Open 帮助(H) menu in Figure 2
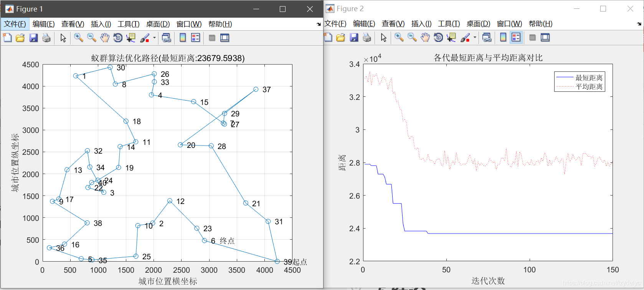This screenshot has width=644, height=290. 541,23
